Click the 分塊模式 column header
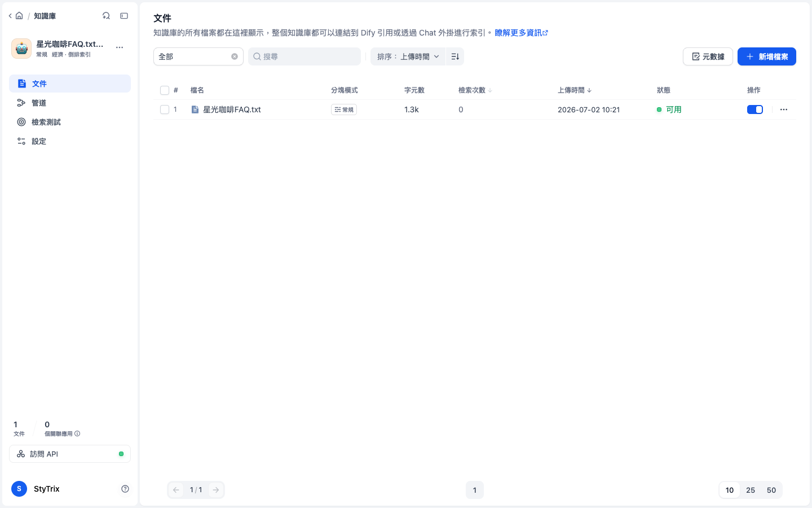 345,90
